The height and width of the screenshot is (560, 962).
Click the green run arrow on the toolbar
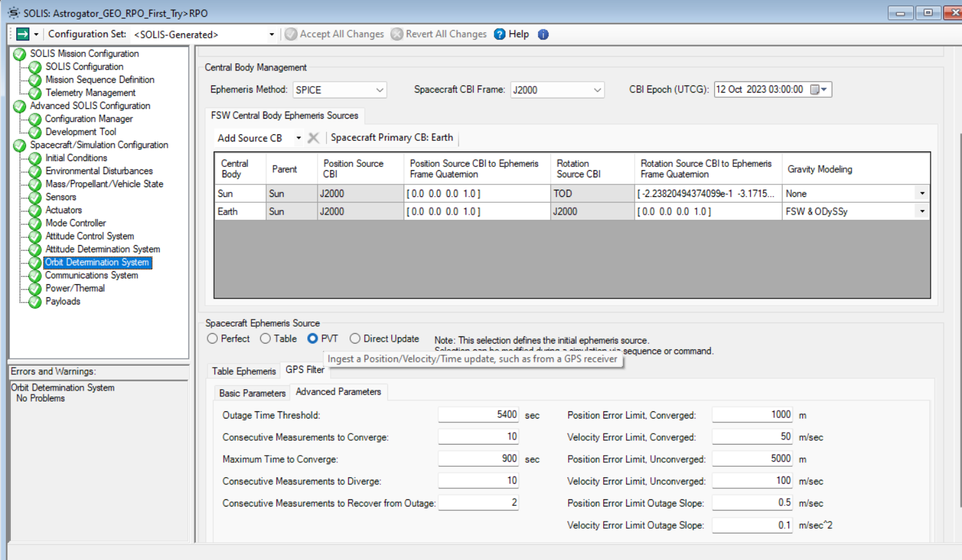(22, 33)
